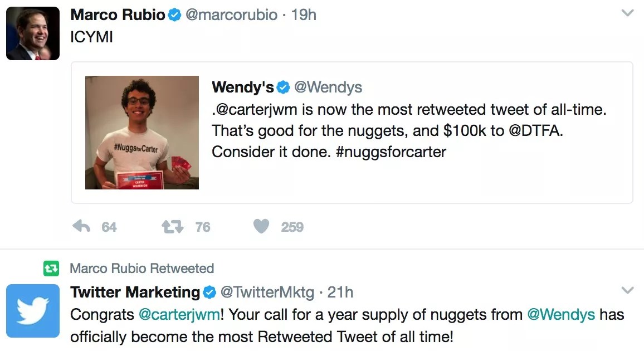Image resolution: width=644 pixels, height=351 pixels.
Task: Click the retweet icon showing 76
Action: pyautogui.click(x=170, y=226)
